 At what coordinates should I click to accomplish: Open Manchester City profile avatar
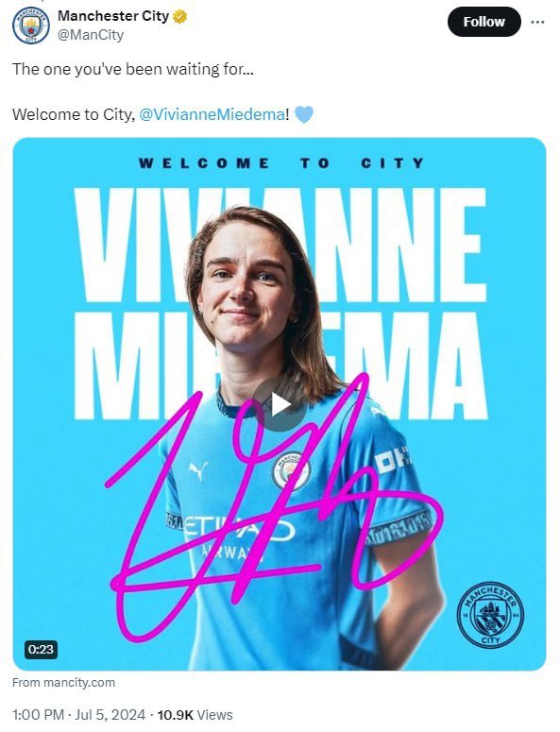pyautogui.click(x=31, y=26)
